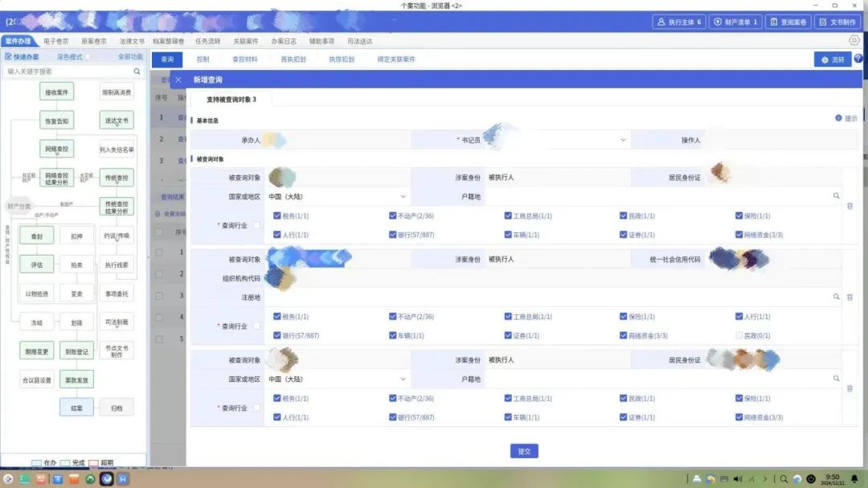Open the orange taskbar application icon
The width and height of the screenshot is (868, 488).
pos(74,479)
